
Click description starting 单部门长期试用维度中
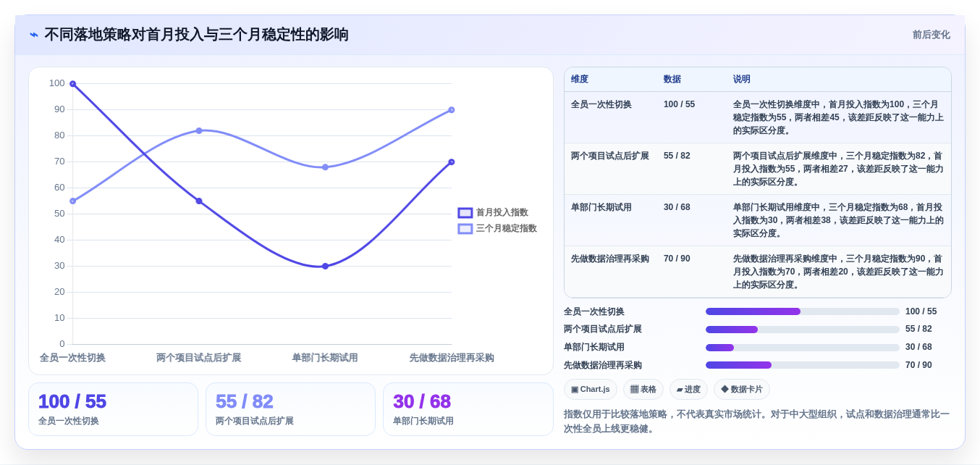(x=838, y=220)
